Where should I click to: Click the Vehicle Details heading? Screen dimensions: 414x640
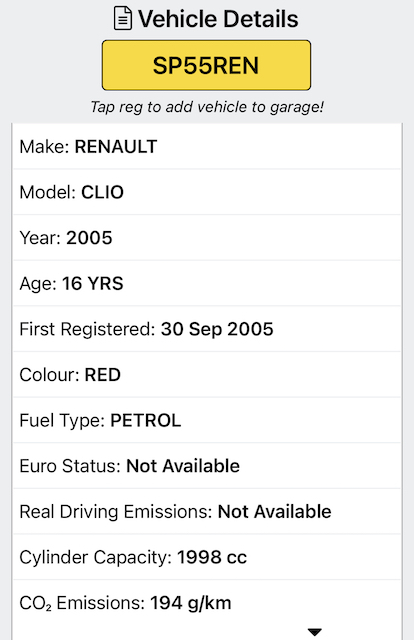(x=218, y=19)
